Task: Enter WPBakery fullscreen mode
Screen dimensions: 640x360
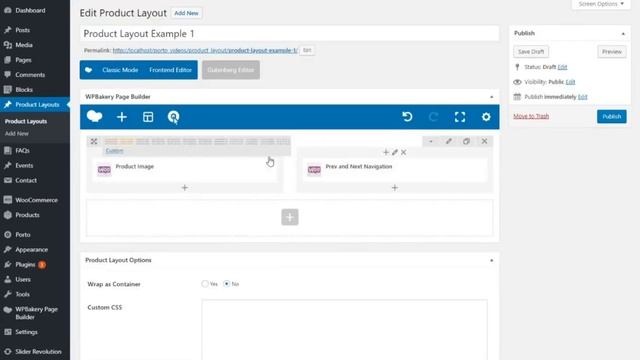Action: coord(460,117)
